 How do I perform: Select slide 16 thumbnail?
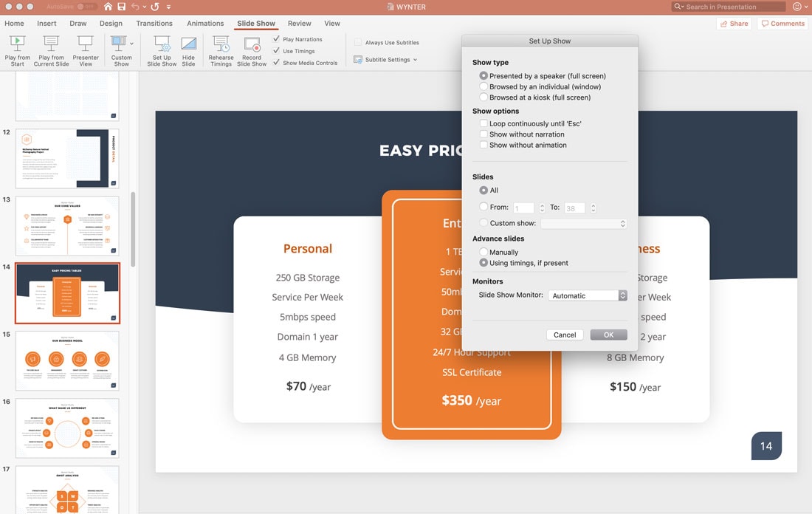66,427
